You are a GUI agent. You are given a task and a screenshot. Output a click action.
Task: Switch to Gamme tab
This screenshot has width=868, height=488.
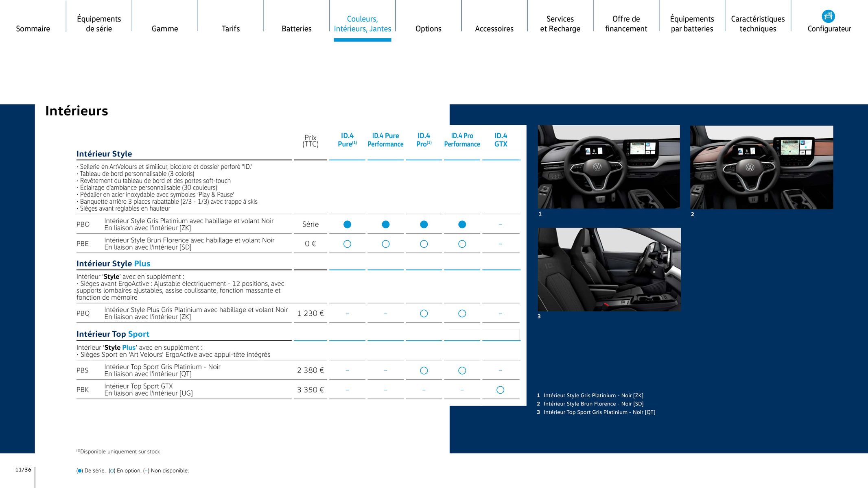click(x=165, y=28)
